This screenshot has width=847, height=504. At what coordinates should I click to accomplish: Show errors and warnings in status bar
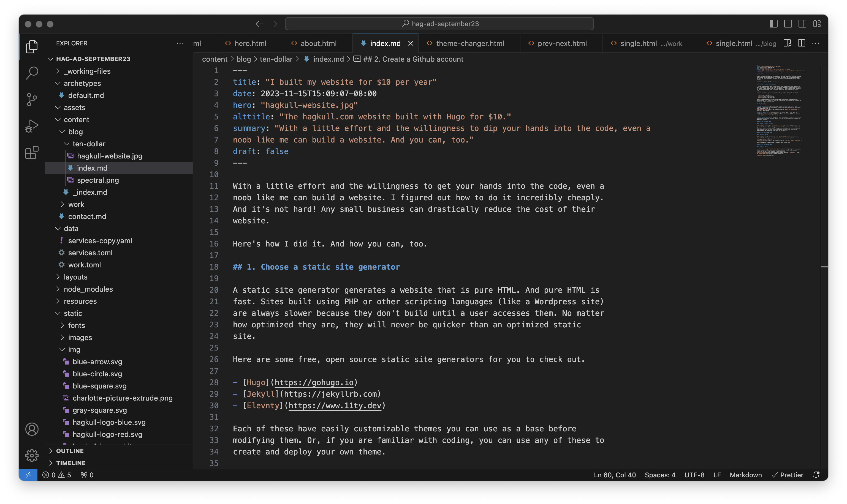point(57,475)
